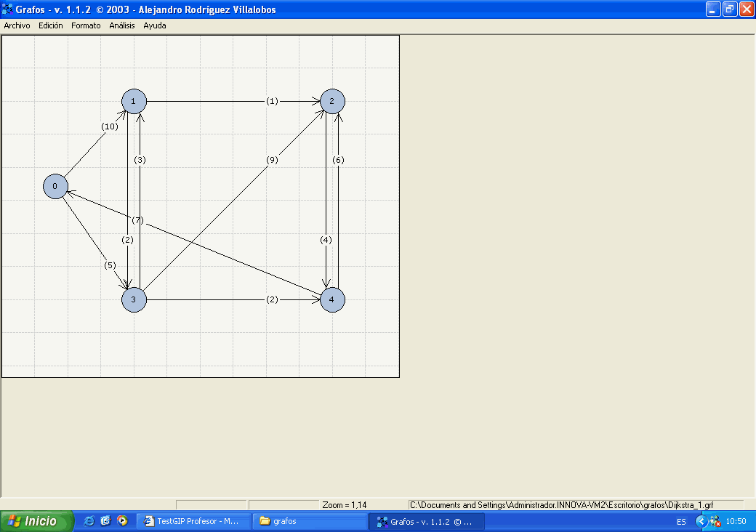Launch Windows Media Player from quick launch

coord(122,521)
